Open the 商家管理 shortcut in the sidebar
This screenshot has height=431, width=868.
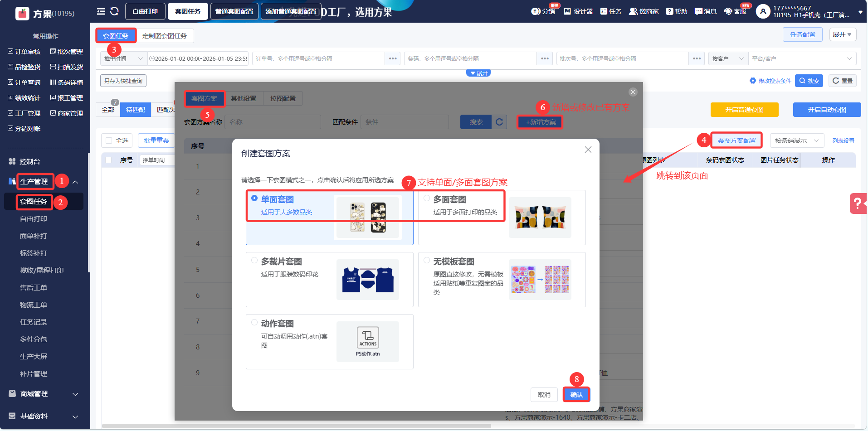(67, 113)
